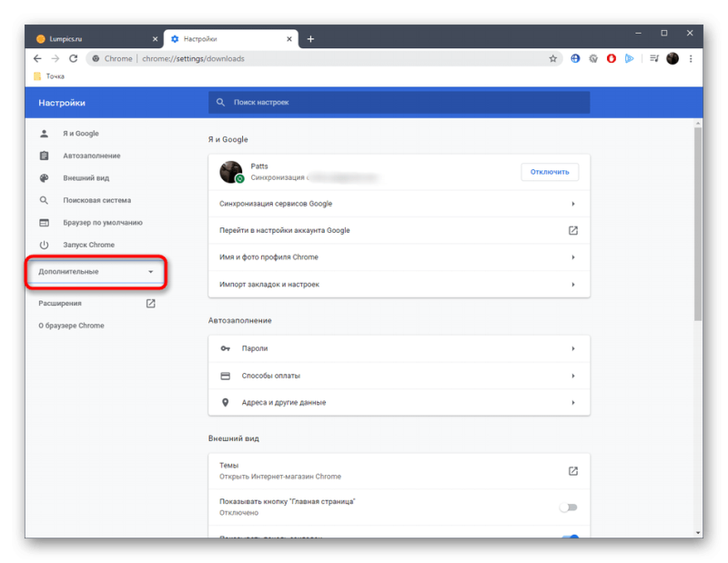Click the external link icon for Google account settings
Image resolution: width=728 pixels, height=563 pixels.
[573, 231]
